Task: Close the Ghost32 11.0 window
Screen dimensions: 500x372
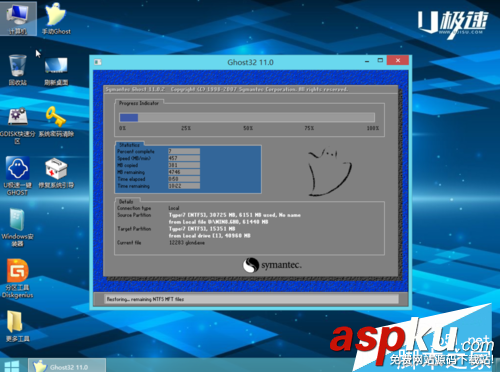Action: coord(398,60)
